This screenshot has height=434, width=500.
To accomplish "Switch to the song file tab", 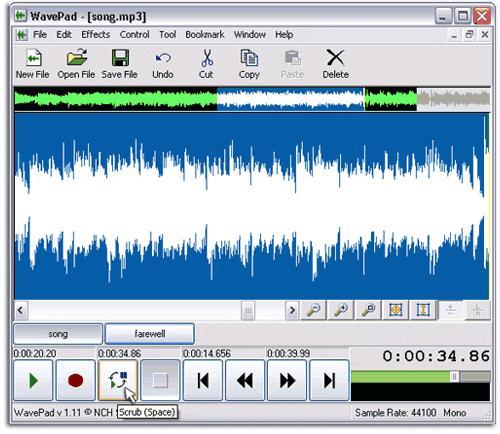I will coord(58,334).
